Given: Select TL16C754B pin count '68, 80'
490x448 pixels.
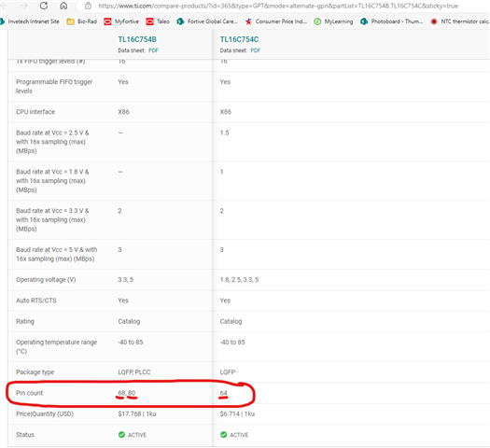Looking at the screenshot, I should point(127,393).
